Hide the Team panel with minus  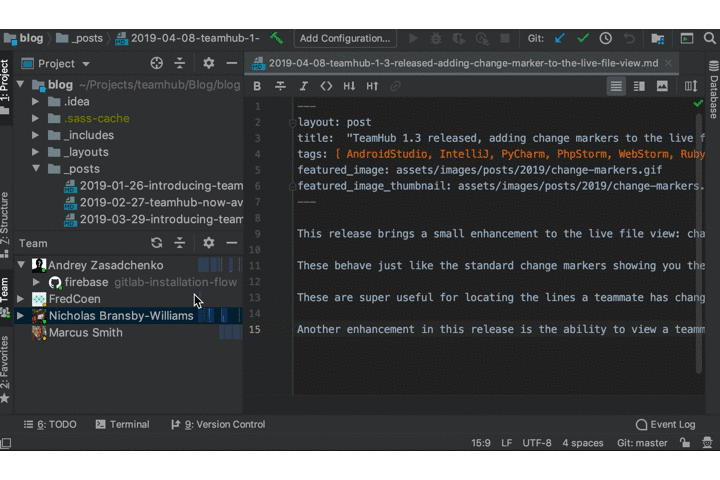pos(232,243)
